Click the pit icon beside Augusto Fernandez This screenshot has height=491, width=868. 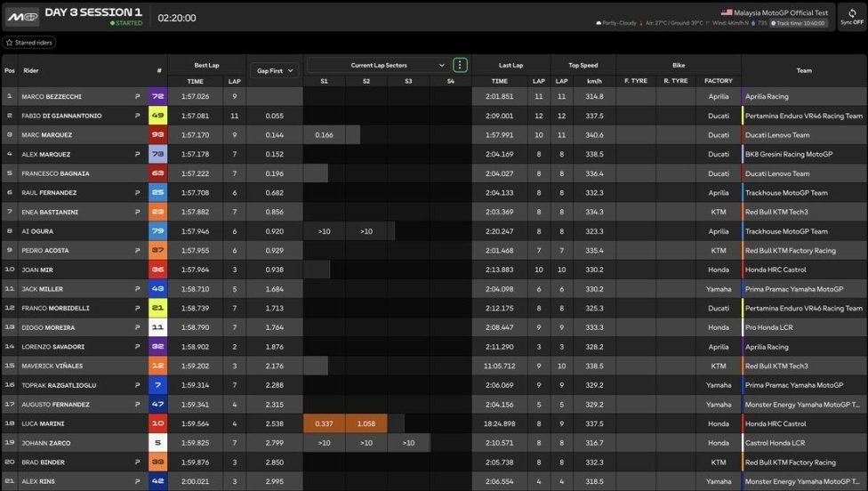click(137, 404)
